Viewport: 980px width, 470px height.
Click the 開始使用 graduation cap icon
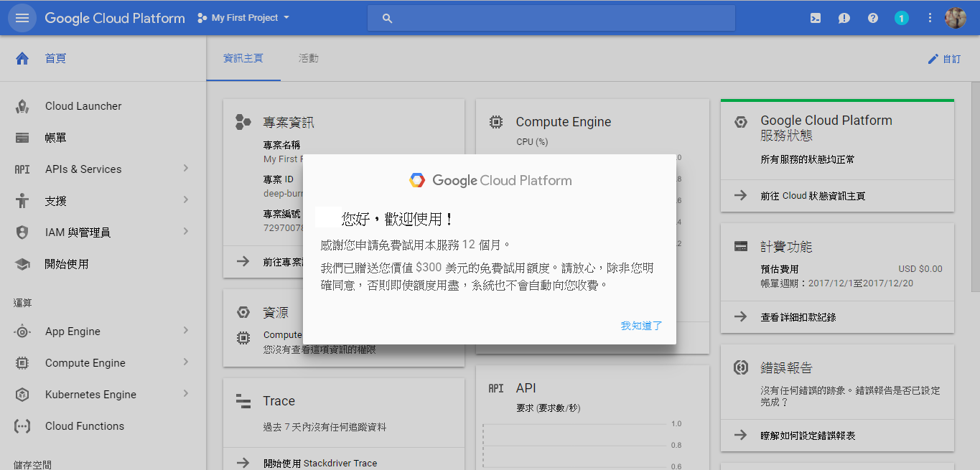tap(22, 264)
